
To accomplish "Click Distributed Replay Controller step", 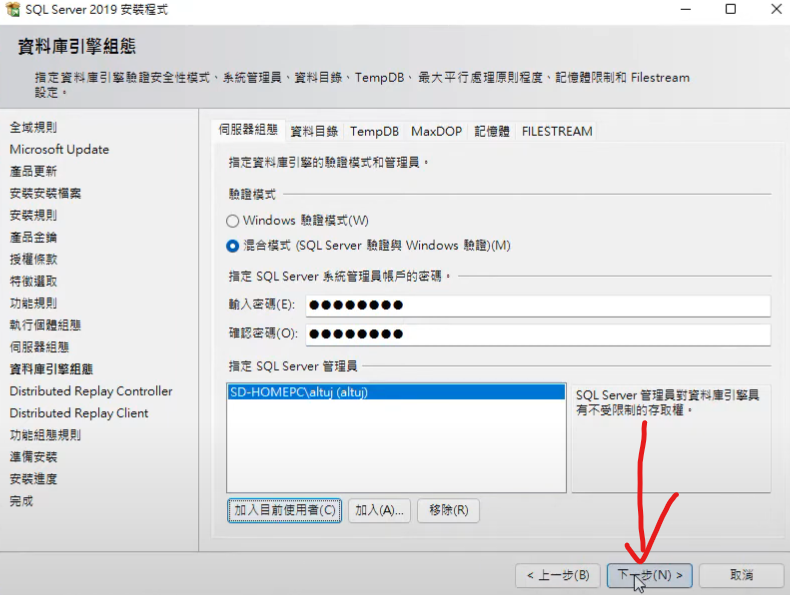I will [x=91, y=391].
